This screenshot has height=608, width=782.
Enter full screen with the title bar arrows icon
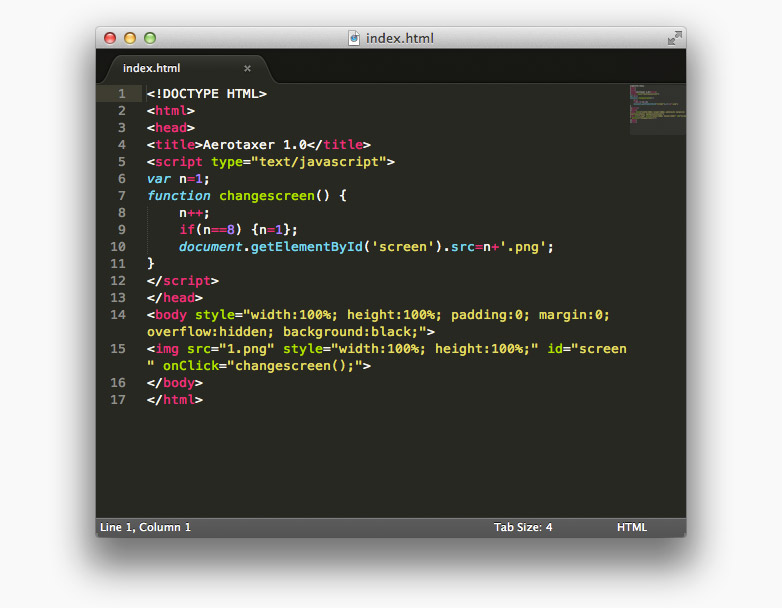[674, 38]
